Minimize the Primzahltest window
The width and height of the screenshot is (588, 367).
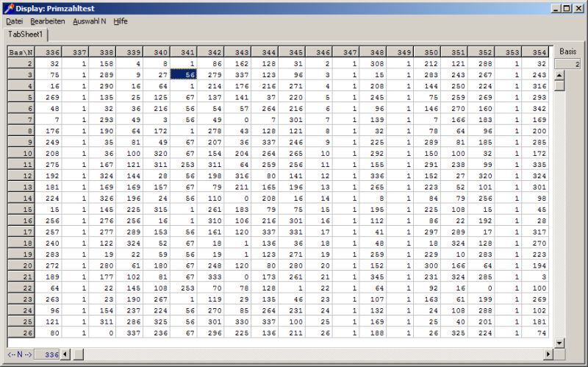pyautogui.click(x=556, y=8)
